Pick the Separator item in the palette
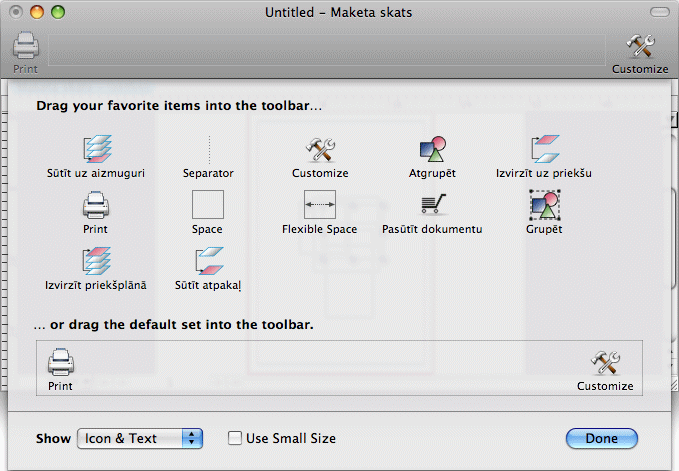Viewport: 679px width, 471px height. click(x=209, y=149)
